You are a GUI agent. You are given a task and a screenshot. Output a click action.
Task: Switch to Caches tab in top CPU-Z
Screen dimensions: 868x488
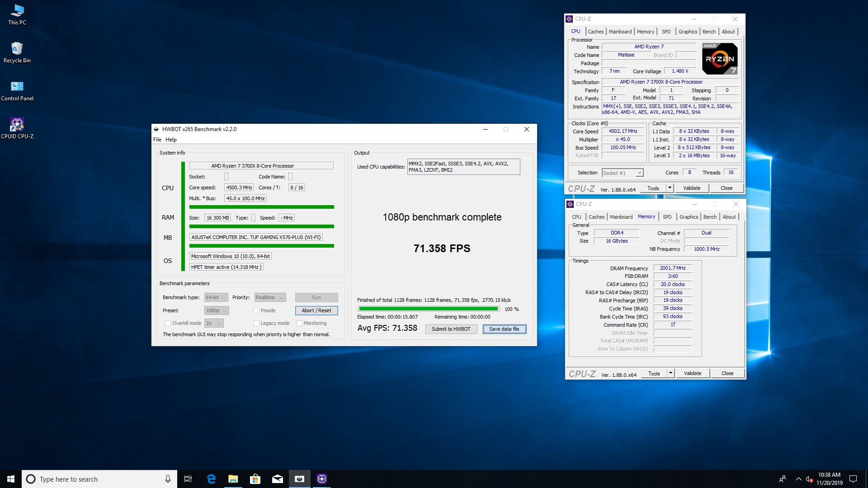pyautogui.click(x=595, y=32)
